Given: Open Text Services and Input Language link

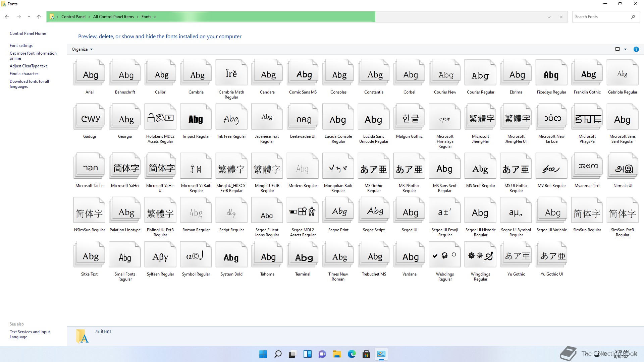Looking at the screenshot, I should click(x=30, y=334).
